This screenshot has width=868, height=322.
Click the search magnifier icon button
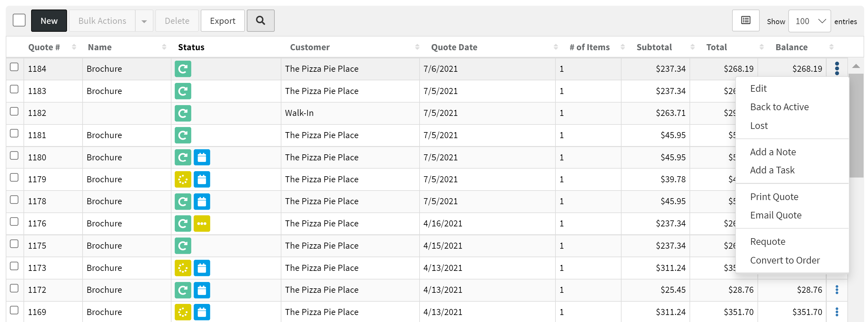[x=260, y=21]
